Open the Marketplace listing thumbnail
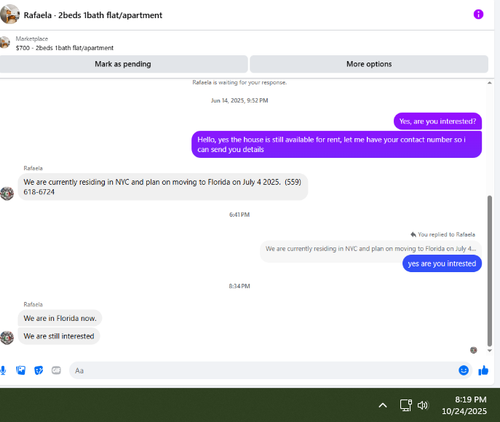This screenshot has height=422, width=500. point(5,42)
